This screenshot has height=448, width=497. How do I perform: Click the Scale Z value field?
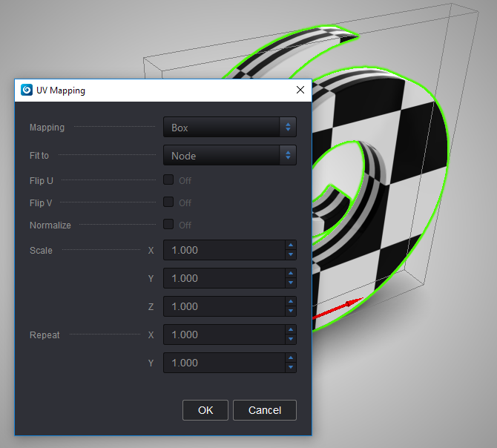pos(224,306)
